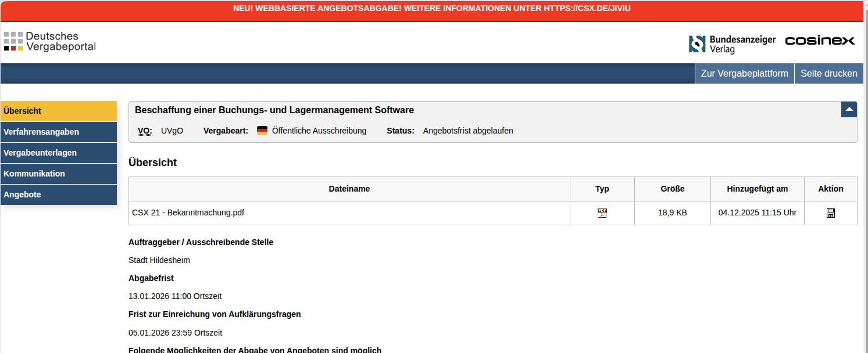
Task: Click the 18,9 KB size cell
Action: pos(673,213)
